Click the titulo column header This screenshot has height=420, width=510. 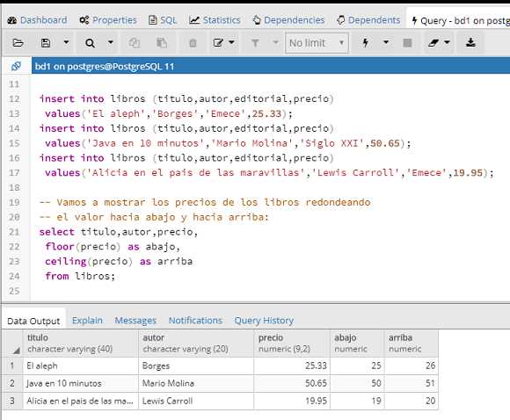coord(81,344)
